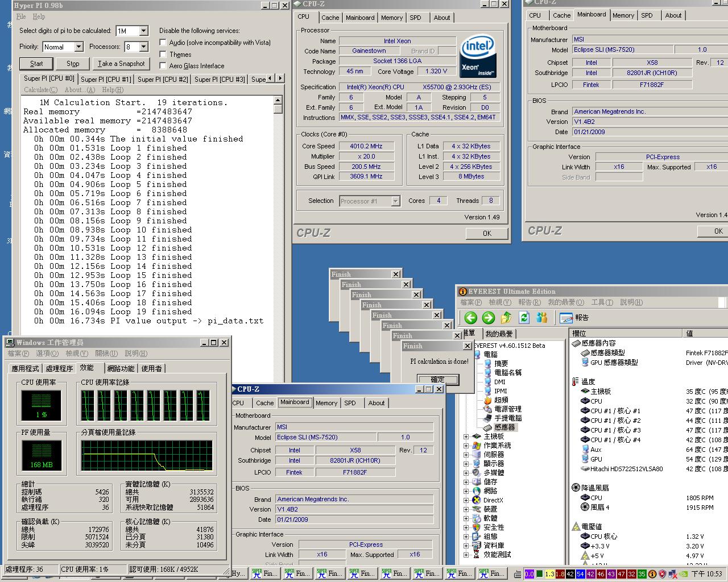Screen dimensions: 728x582
Task: Open EVEREST 工具 menu
Action: tap(602, 302)
